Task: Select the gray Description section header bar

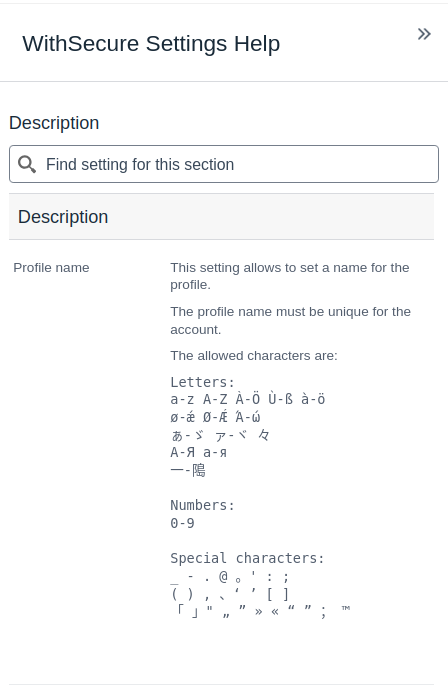Action: point(222,217)
